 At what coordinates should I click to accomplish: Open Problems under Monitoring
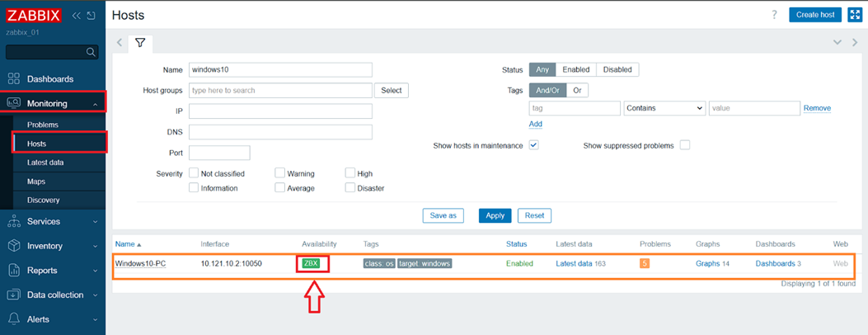point(43,125)
